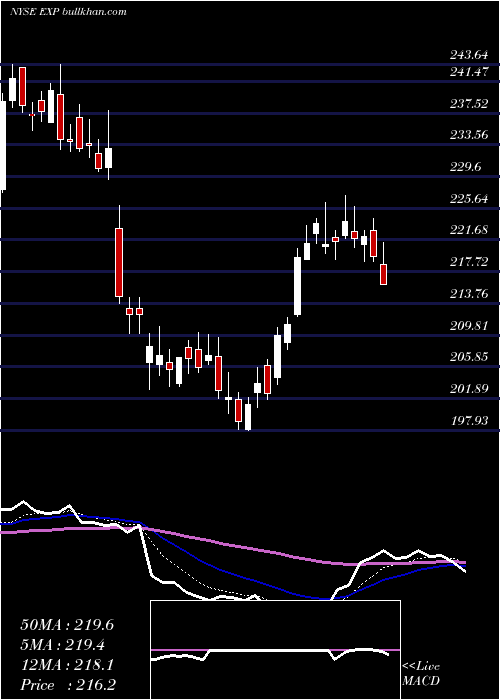Select the 233.56 price axis label
The height and width of the screenshot is (700, 500).
(469, 135)
